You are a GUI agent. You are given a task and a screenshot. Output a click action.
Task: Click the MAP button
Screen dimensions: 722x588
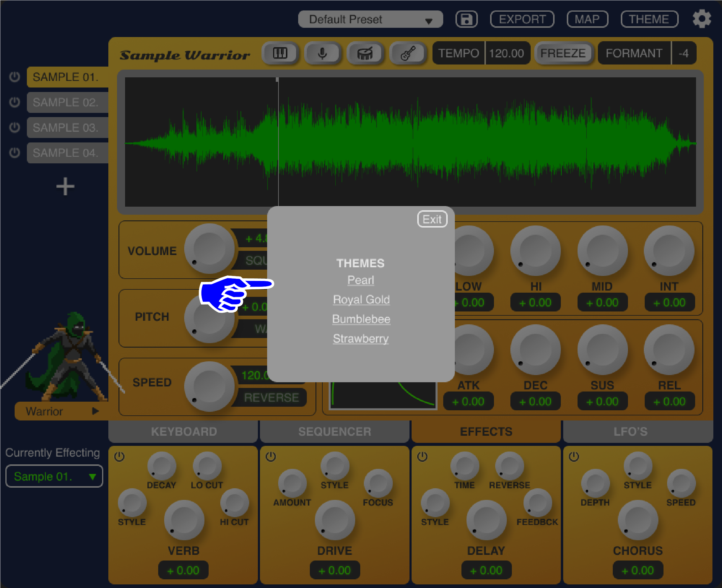pyautogui.click(x=587, y=19)
